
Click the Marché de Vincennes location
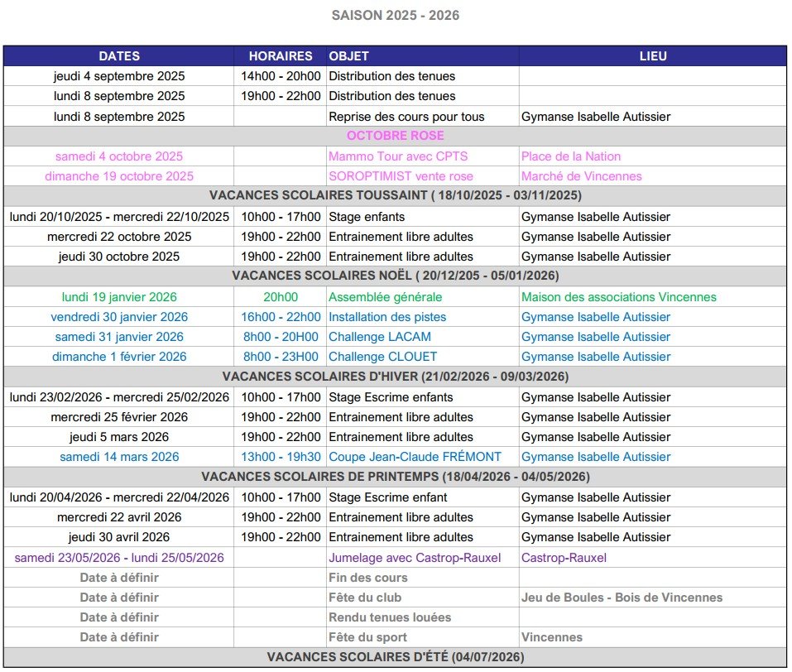tap(581, 176)
